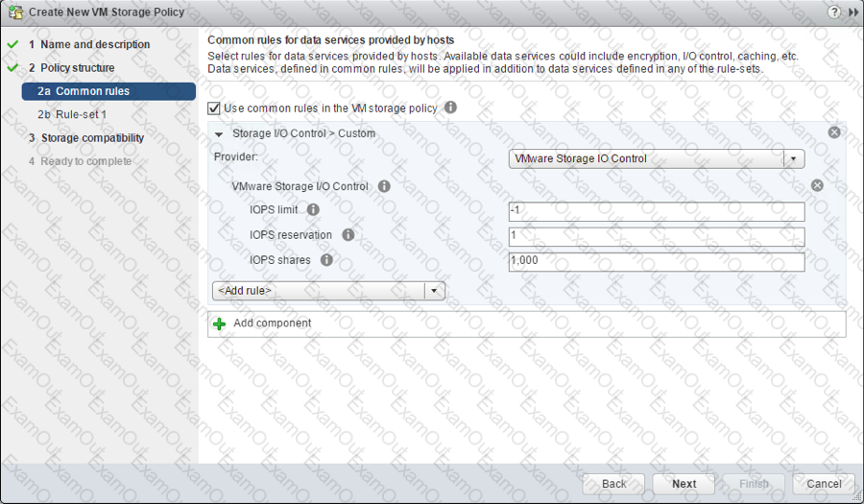Click the Next button
The height and width of the screenshot is (504, 864).
684,484
